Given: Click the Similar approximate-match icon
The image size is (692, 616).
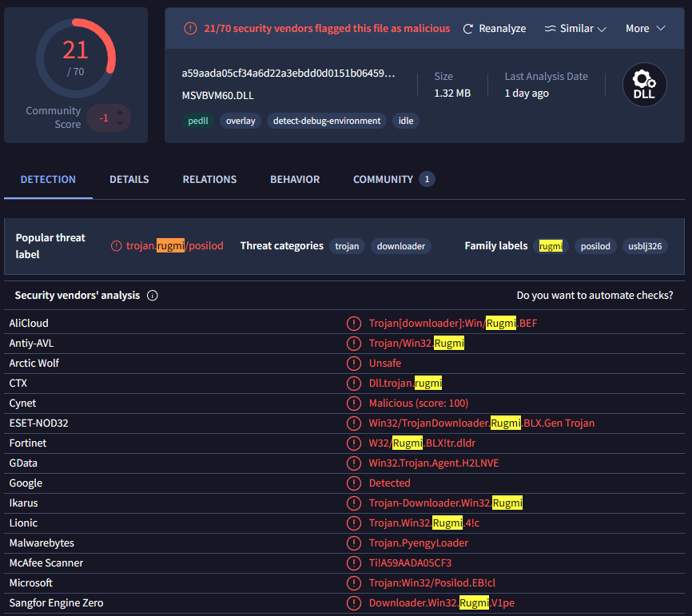Looking at the screenshot, I should coord(550,29).
